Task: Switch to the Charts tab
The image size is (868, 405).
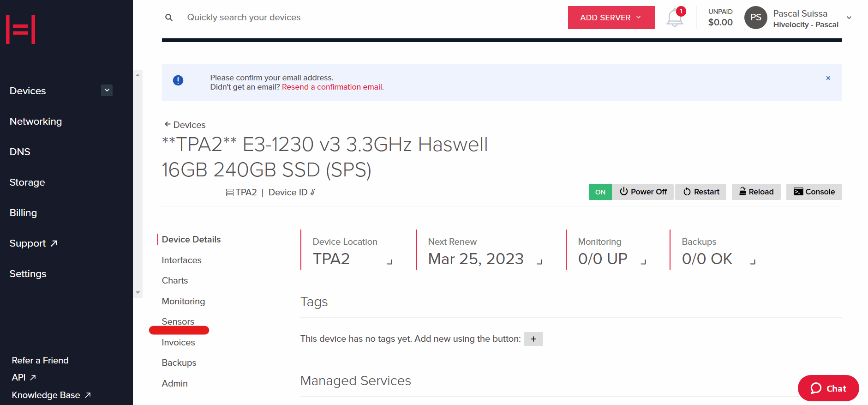Action: (174, 280)
